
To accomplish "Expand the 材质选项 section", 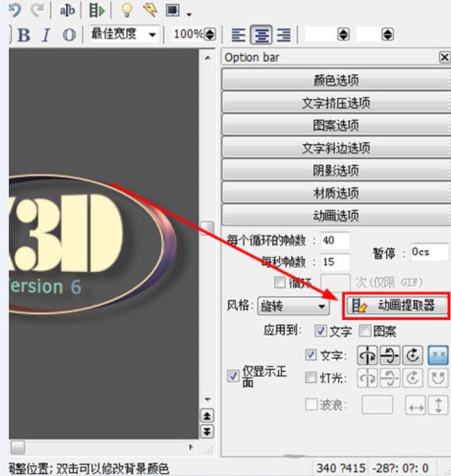I will (336, 193).
